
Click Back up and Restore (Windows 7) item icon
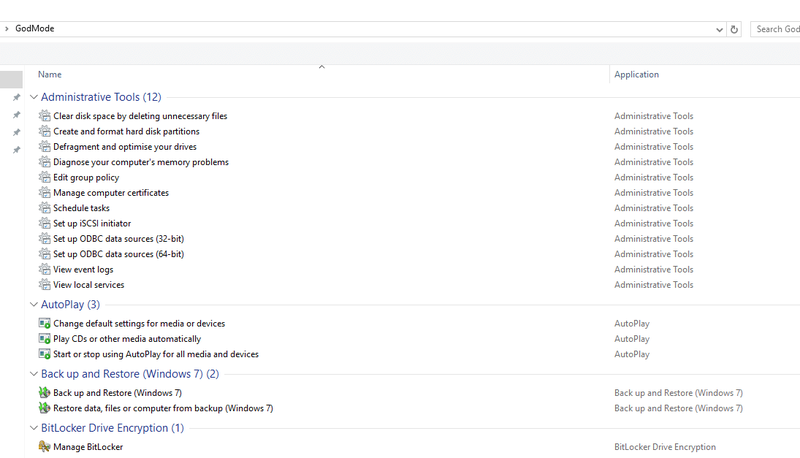[x=45, y=393]
